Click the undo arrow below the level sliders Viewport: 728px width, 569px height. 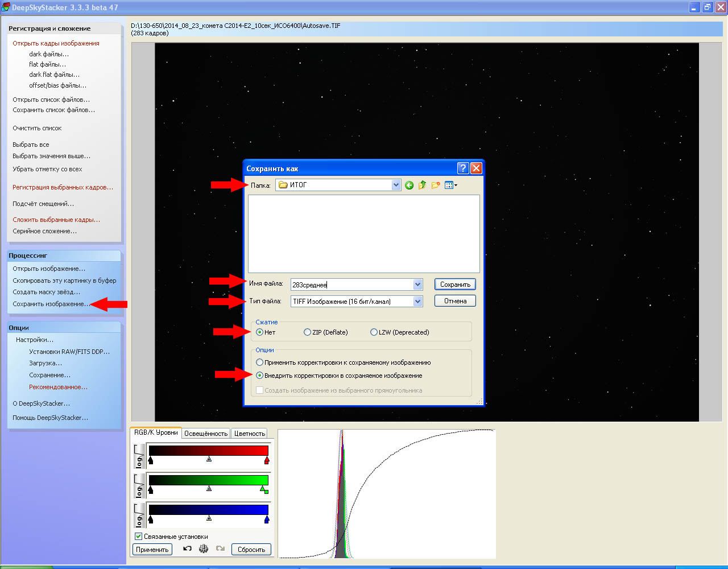(x=187, y=549)
